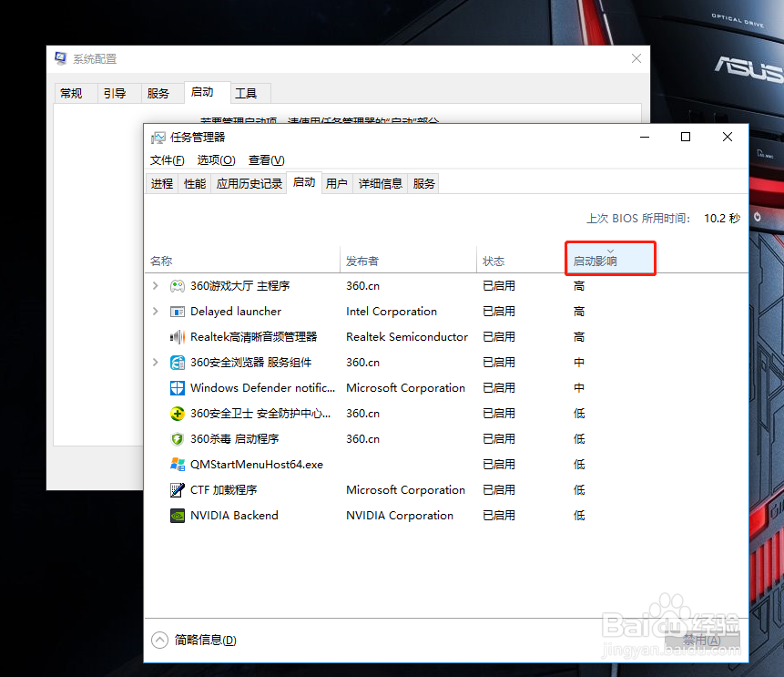Expand the 360安全浏览器 服务组件 row
Image resolution: width=784 pixels, height=677 pixels.
(155, 363)
